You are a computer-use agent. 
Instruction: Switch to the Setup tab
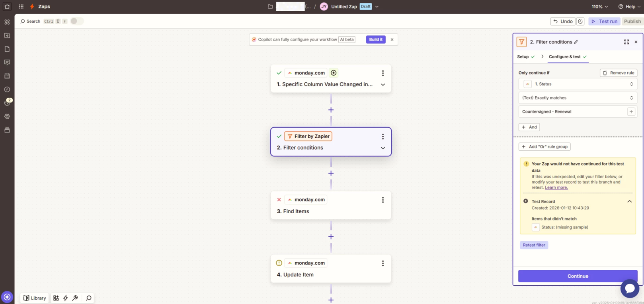(x=523, y=57)
